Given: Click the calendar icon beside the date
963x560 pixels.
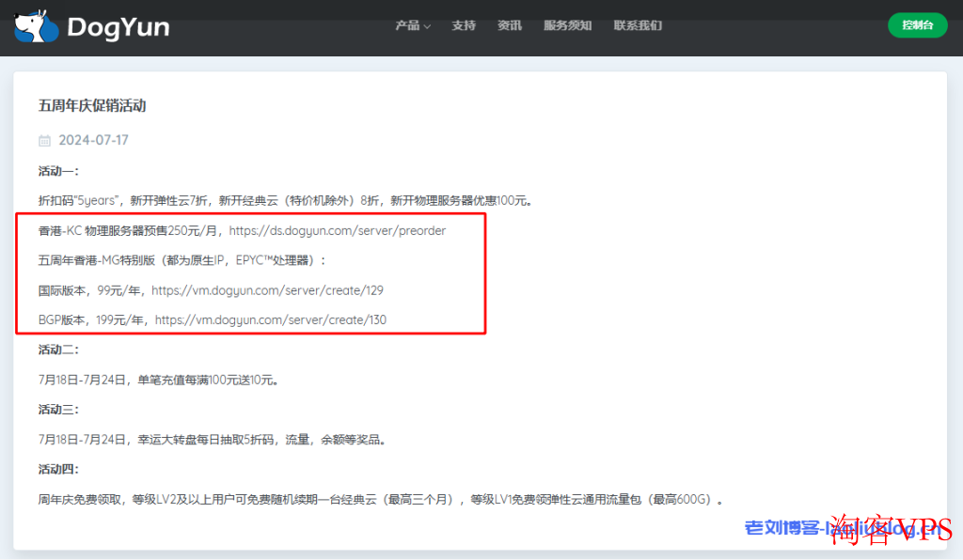Looking at the screenshot, I should (44, 140).
